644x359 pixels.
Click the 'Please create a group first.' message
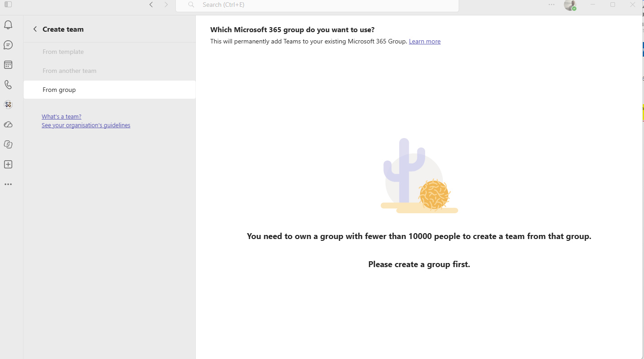coord(419,264)
